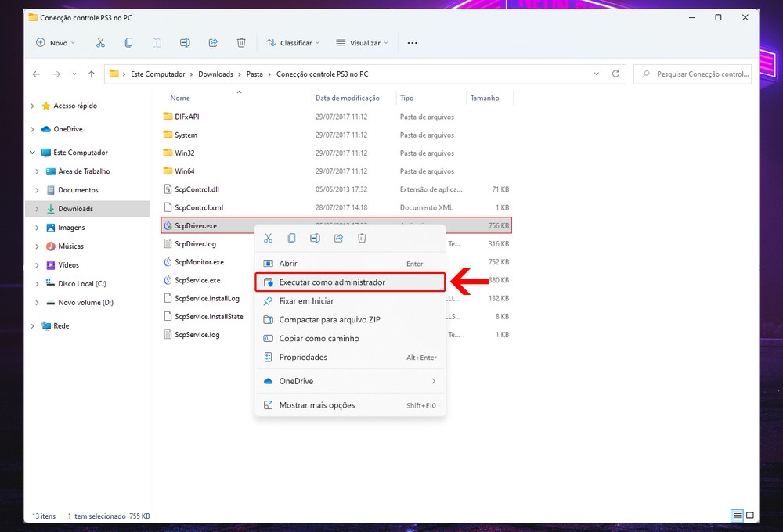Screen dimensions: 783x532
Task: Refresh the current folder view
Action: click(615, 74)
